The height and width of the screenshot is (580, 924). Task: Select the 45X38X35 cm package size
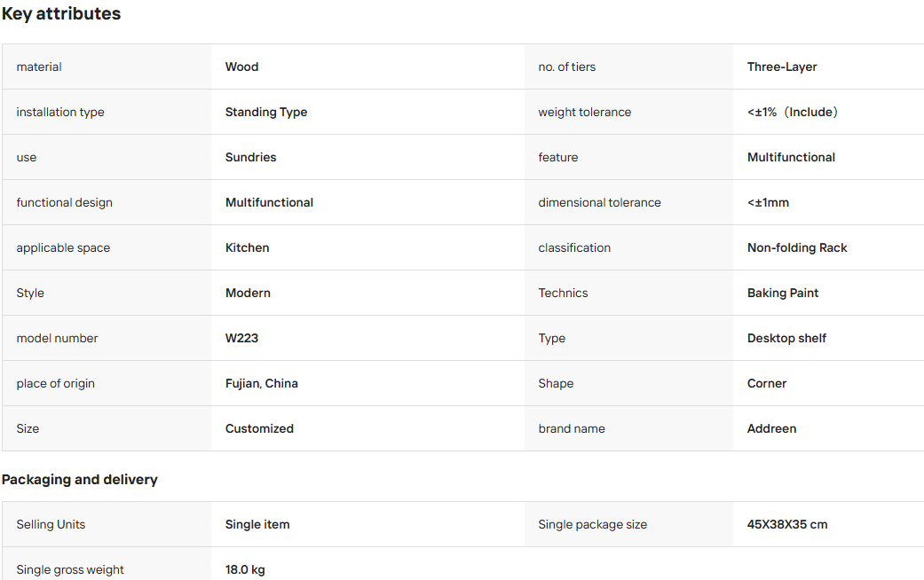pos(787,524)
